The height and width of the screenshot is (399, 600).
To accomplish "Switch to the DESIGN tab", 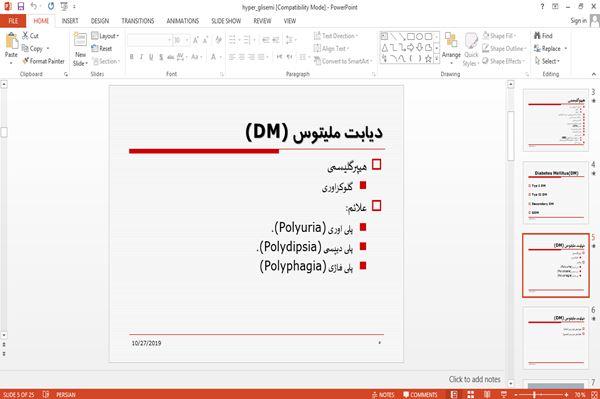I will pos(100,21).
